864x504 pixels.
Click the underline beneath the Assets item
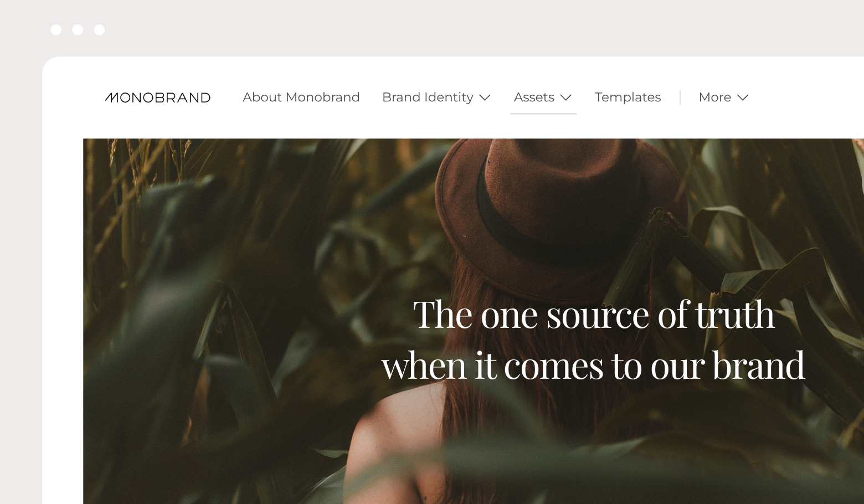(x=543, y=114)
